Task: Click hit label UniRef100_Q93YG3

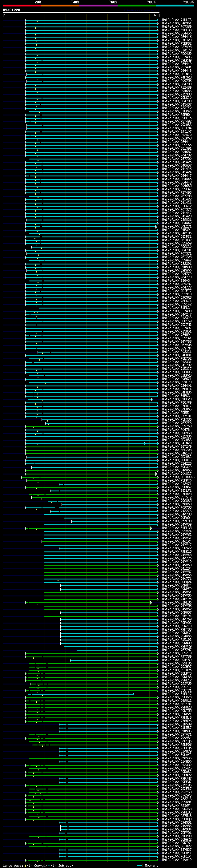Action: point(177,792)
